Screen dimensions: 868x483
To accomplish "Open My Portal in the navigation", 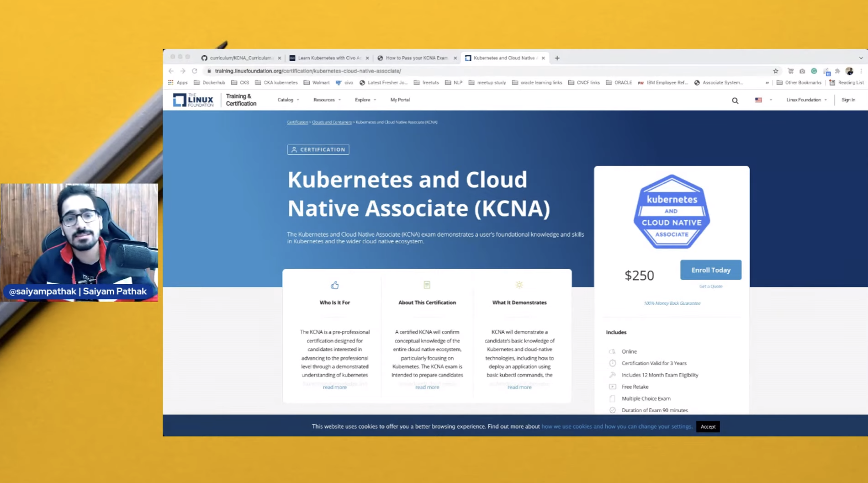I will click(x=400, y=100).
